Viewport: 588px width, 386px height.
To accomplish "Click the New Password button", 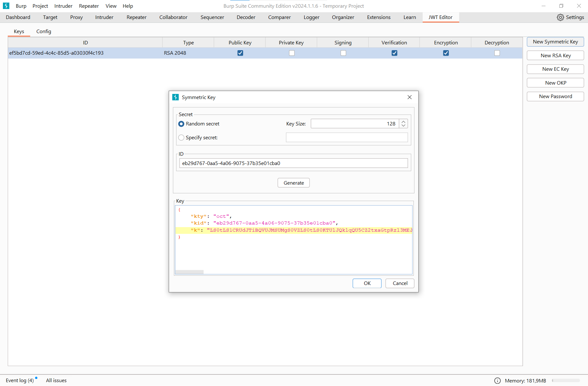I will coord(555,96).
